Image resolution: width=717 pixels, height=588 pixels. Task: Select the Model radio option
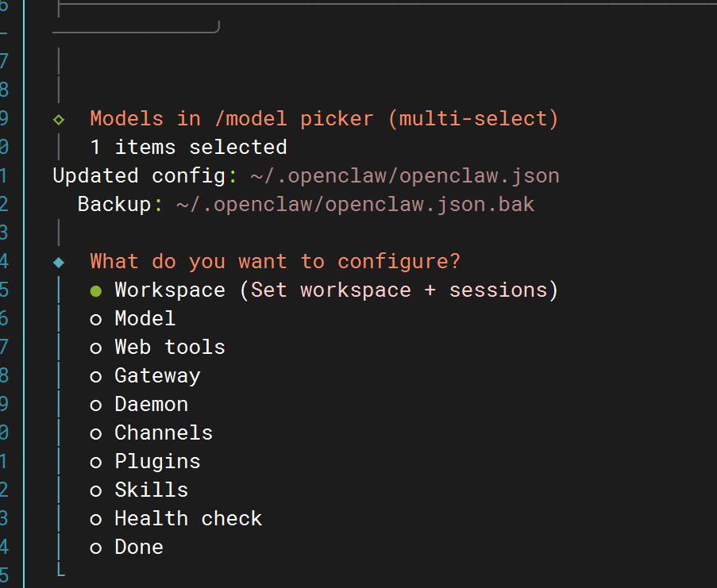pyautogui.click(x=133, y=319)
